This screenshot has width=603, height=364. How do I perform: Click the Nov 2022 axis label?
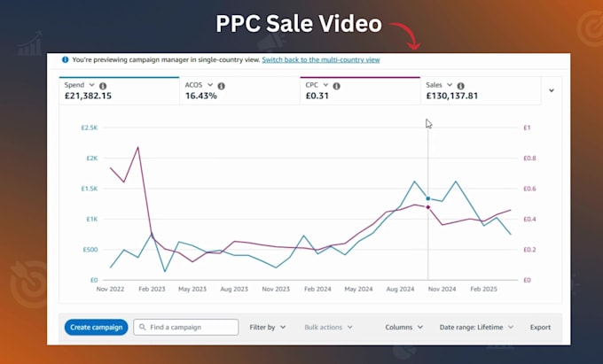110,289
